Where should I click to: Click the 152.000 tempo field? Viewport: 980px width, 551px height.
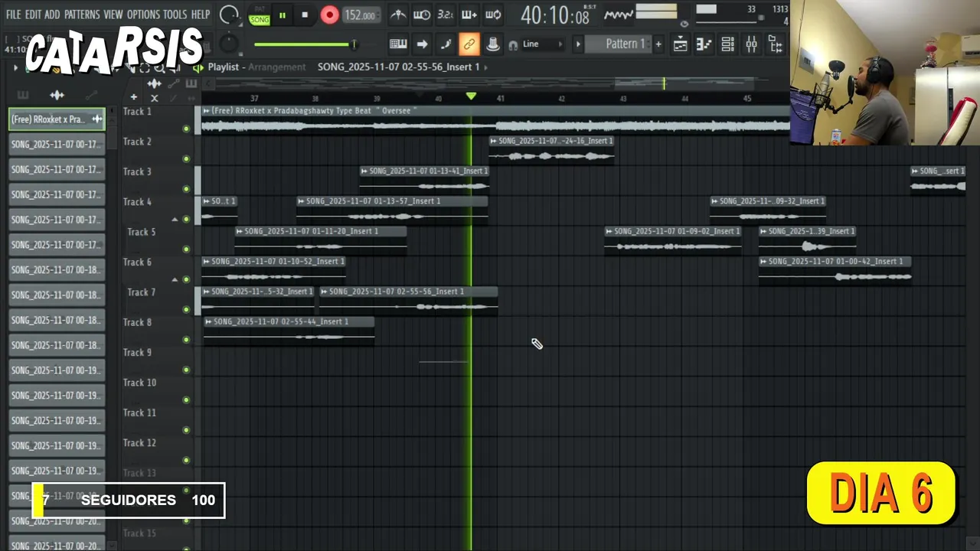[x=360, y=15]
